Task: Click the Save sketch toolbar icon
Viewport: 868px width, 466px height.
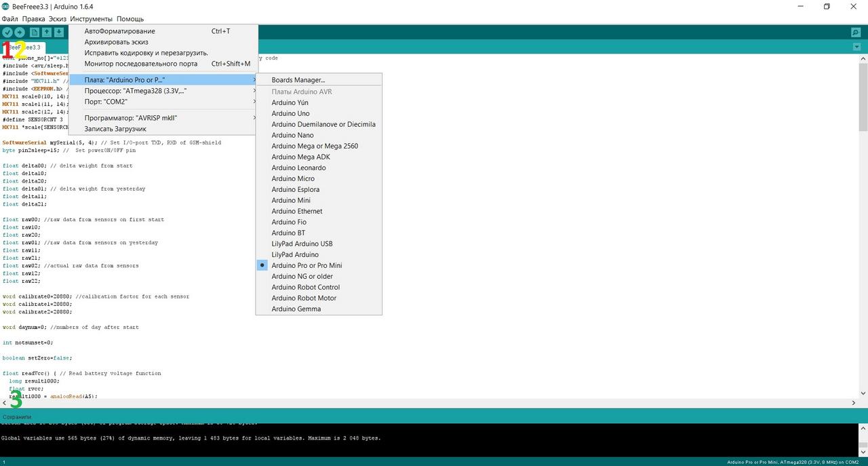Action: pos(59,33)
